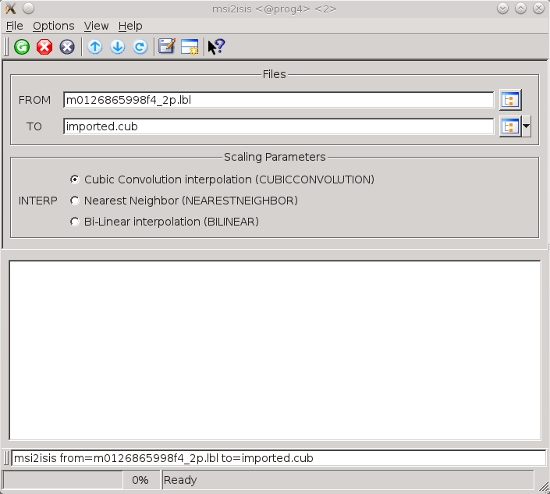Screen dimensions: 550x494
Task: Open the File menu
Action: tap(14, 26)
